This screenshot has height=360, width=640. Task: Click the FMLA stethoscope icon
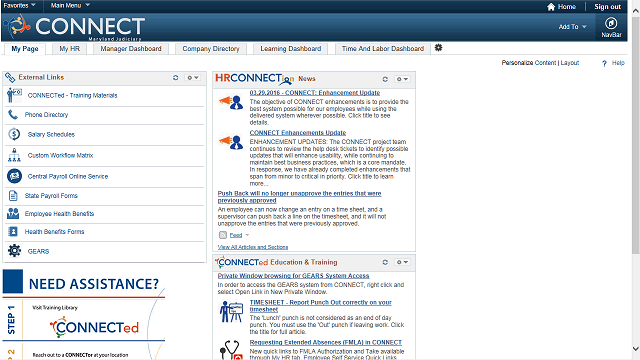[x=231, y=350]
